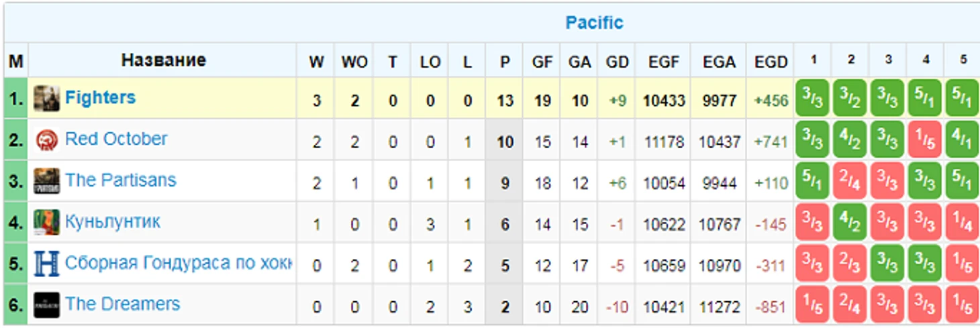This screenshot has width=980, height=328.
Task: Click the GD column header
Action: coord(617,62)
